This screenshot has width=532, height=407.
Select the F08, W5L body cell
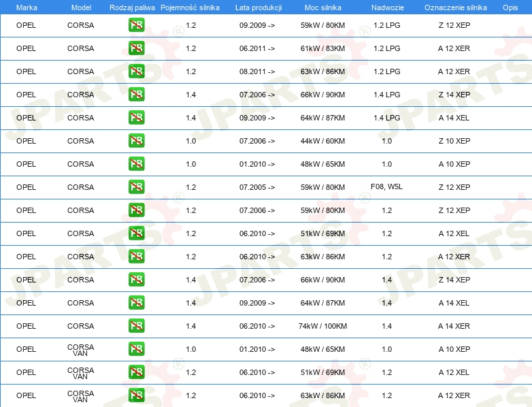(387, 186)
